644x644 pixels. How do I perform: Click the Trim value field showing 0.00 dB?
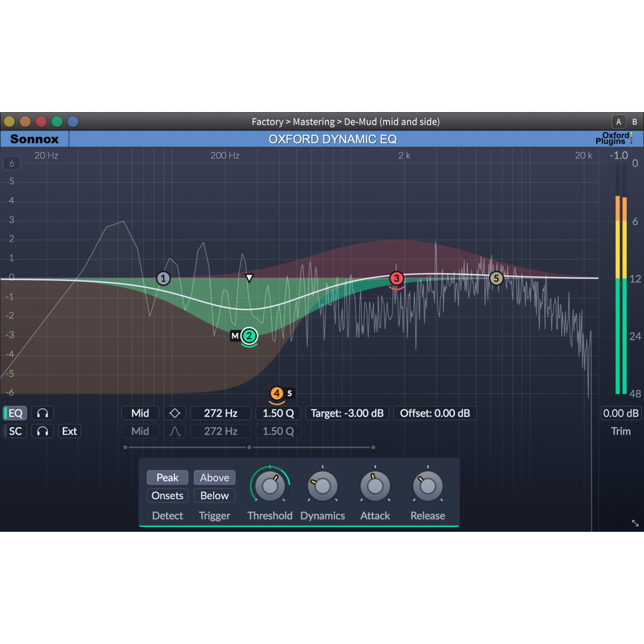pos(620,413)
